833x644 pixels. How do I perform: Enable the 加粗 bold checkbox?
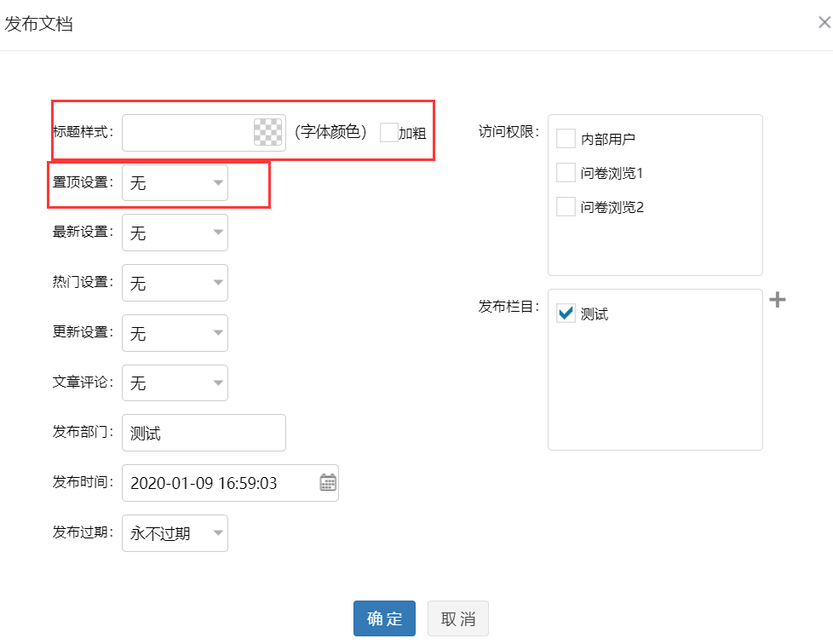point(389,132)
